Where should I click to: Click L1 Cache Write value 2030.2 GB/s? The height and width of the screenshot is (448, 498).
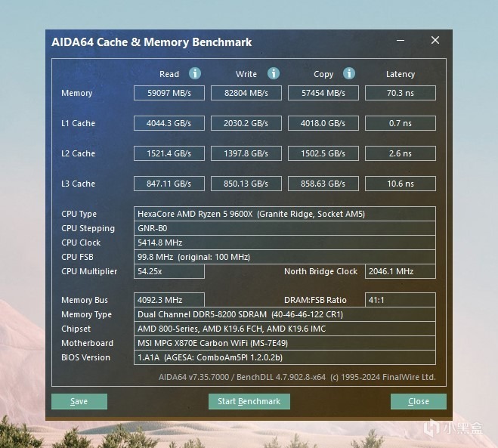[246, 123]
